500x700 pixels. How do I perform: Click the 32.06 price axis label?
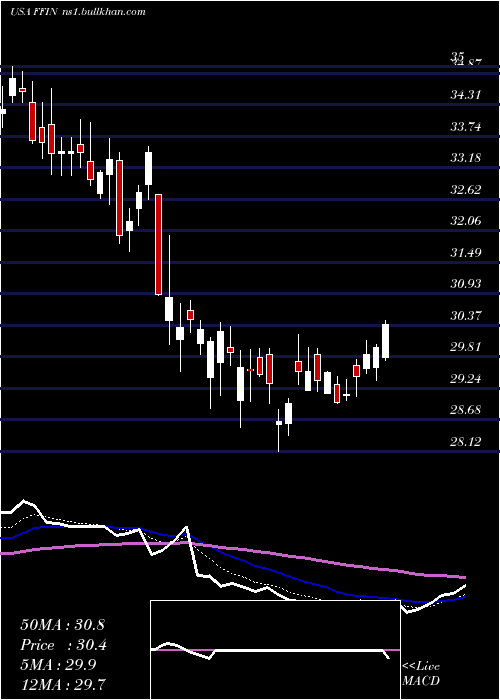point(466,221)
